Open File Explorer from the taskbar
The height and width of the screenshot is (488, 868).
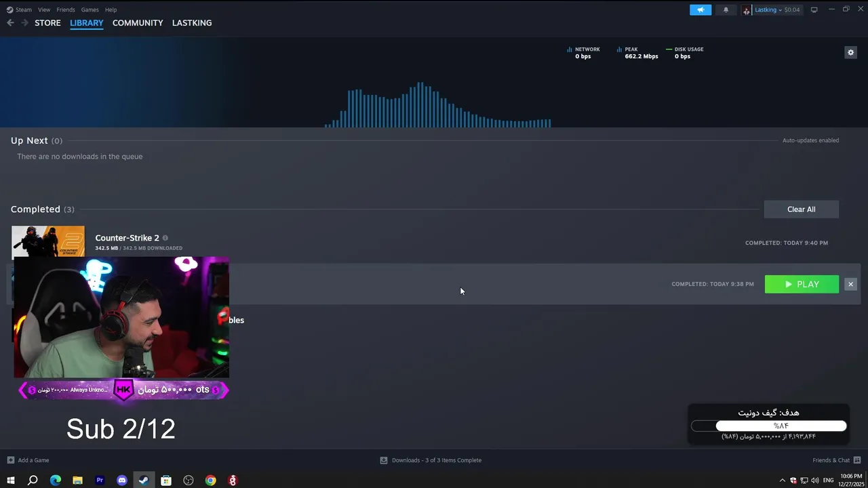click(x=77, y=481)
